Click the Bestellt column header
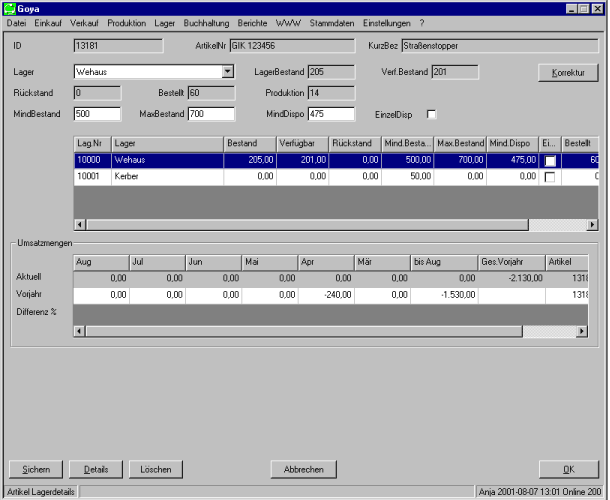Viewport: 610px width, 500px height. pos(580,144)
